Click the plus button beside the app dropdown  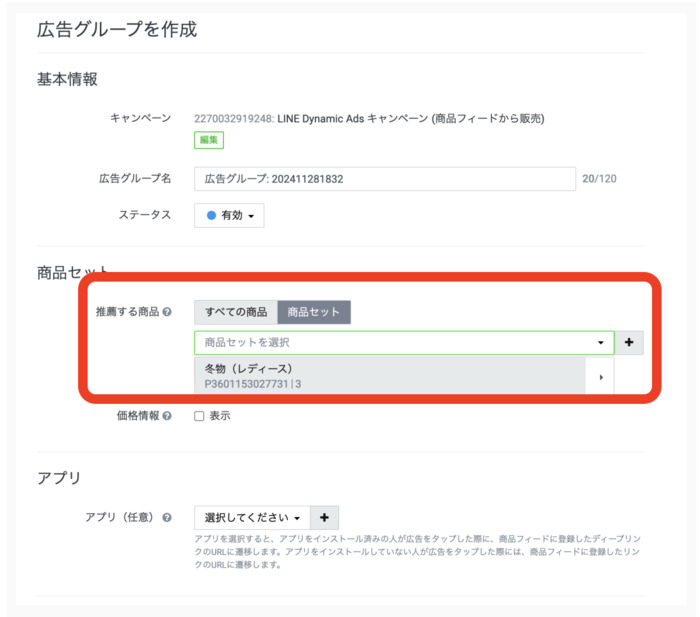coord(325,518)
